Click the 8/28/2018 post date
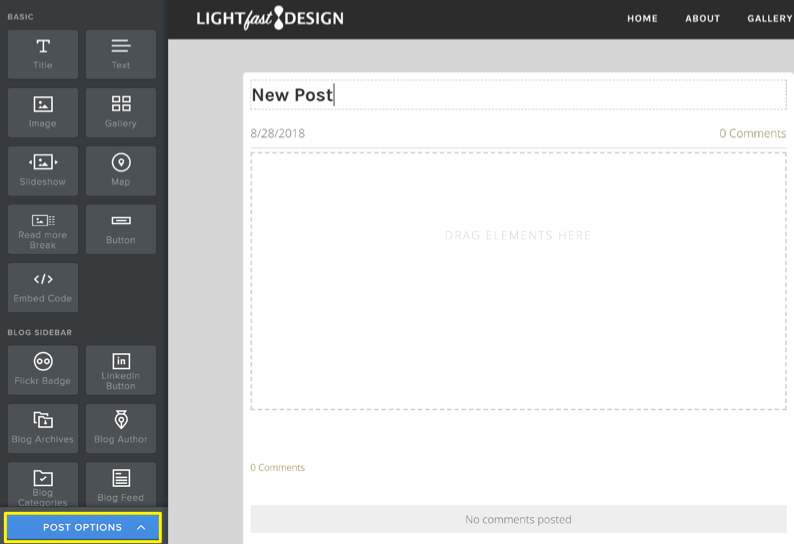The width and height of the screenshot is (794, 544). click(277, 133)
